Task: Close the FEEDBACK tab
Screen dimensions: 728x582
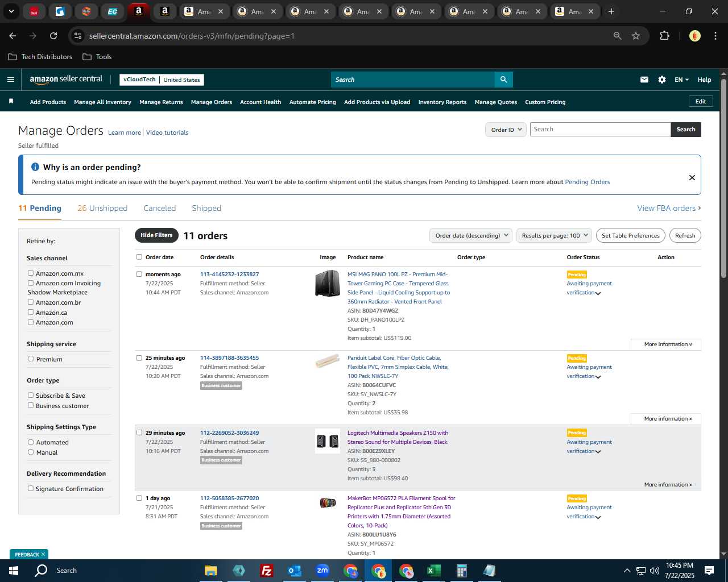Action: pyautogui.click(x=43, y=555)
